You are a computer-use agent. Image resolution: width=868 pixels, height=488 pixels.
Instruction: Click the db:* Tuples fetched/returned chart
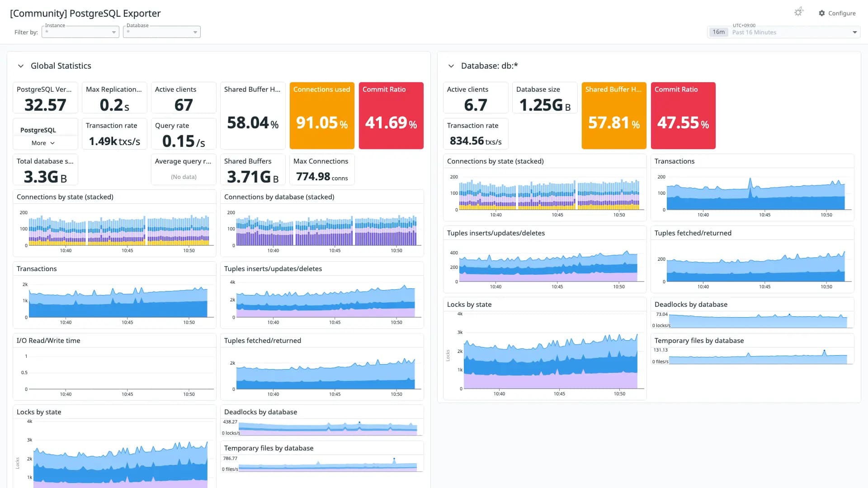(x=752, y=259)
